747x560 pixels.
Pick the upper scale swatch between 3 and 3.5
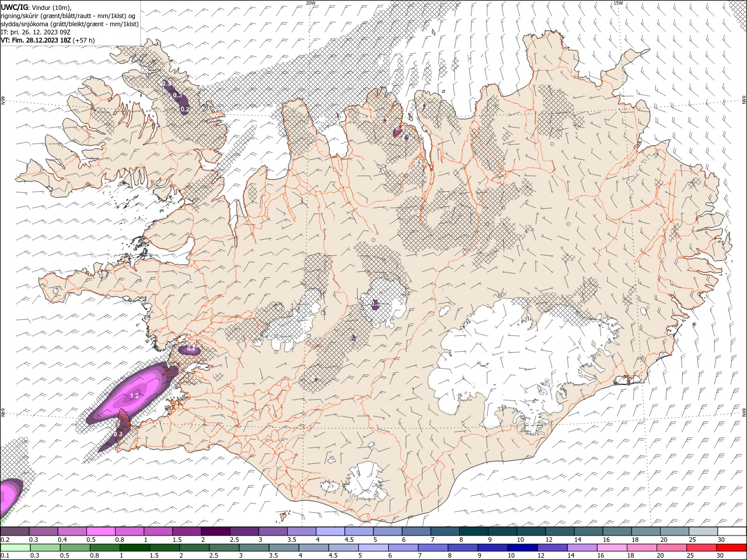pyautogui.click(x=273, y=531)
